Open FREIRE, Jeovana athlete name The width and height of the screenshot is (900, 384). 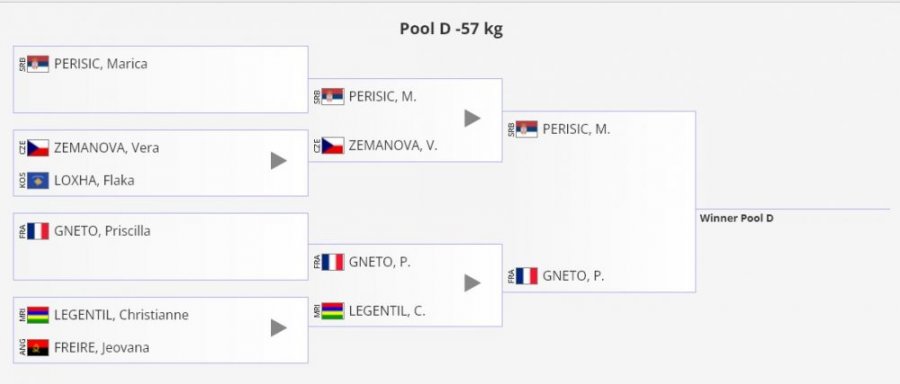(102, 348)
